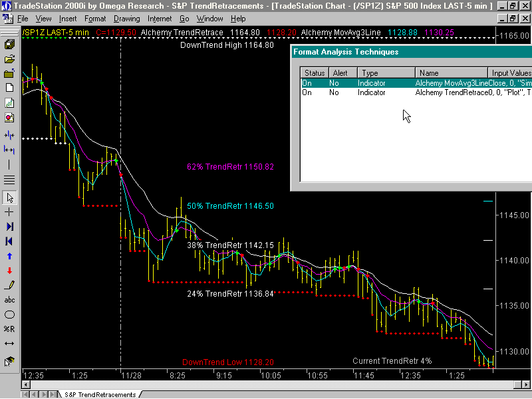Open the View menu
The image size is (532, 399).
43,19
